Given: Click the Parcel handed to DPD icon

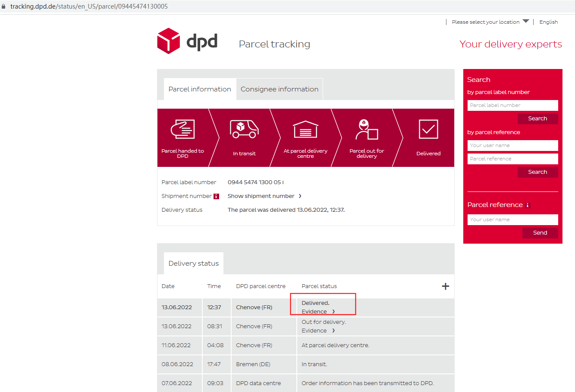Looking at the screenshot, I should click(x=183, y=129).
